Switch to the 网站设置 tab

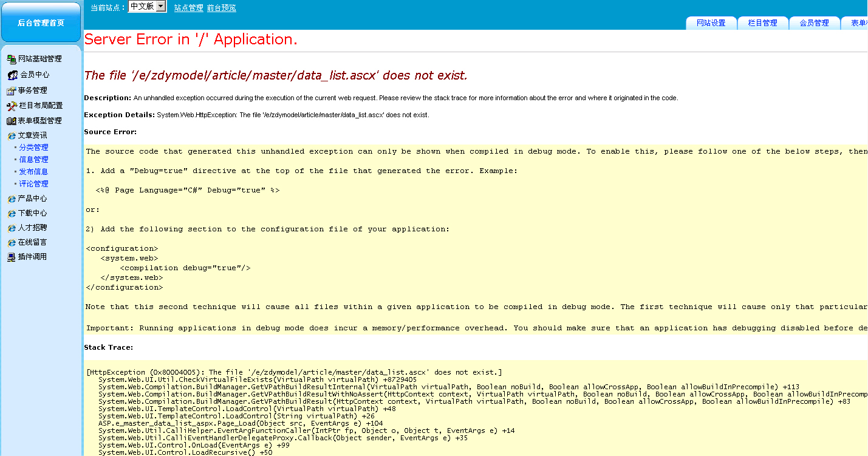(711, 23)
